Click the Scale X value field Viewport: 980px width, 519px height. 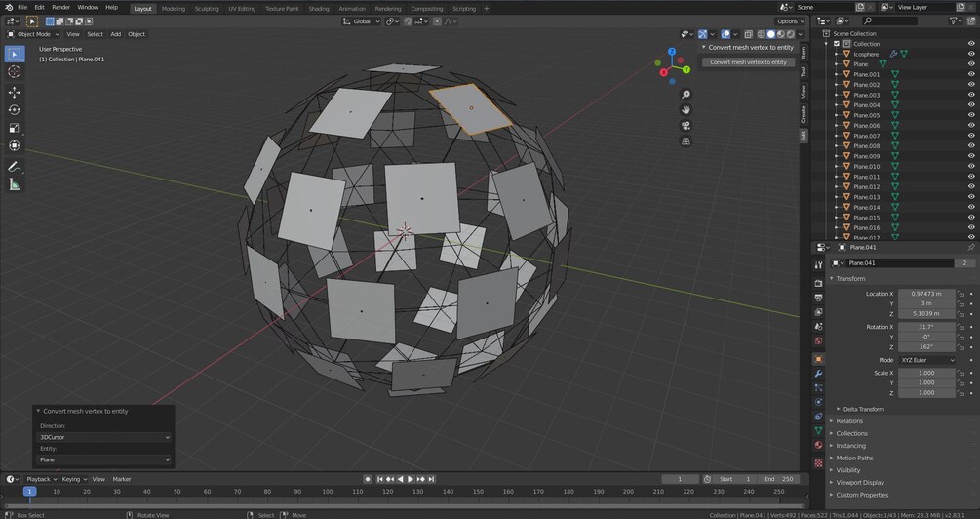click(926, 373)
